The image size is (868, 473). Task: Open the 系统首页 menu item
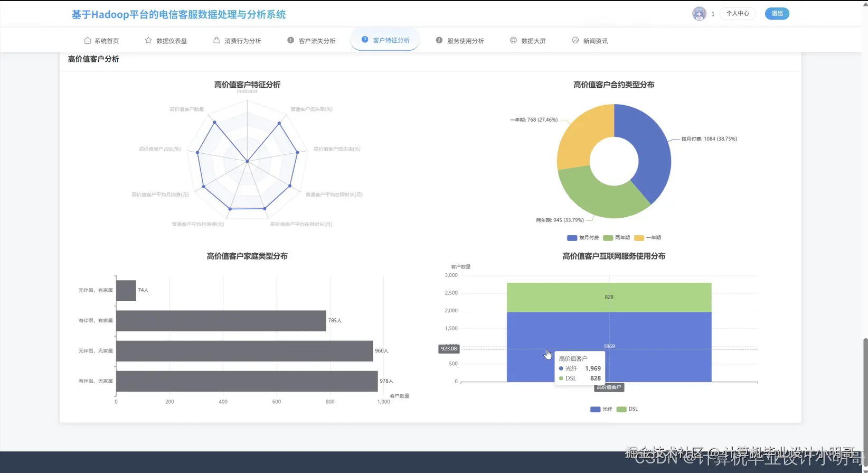(101, 41)
